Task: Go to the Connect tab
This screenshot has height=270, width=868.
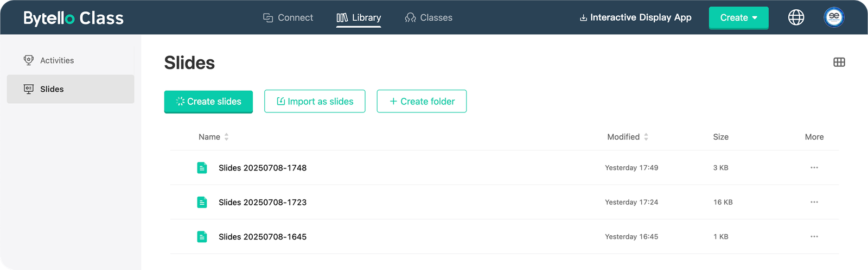Action: coord(288,18)
